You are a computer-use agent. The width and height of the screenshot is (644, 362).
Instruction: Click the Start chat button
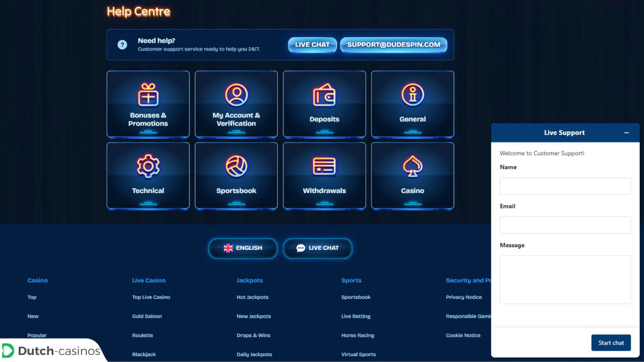click(x=611, y=343)
